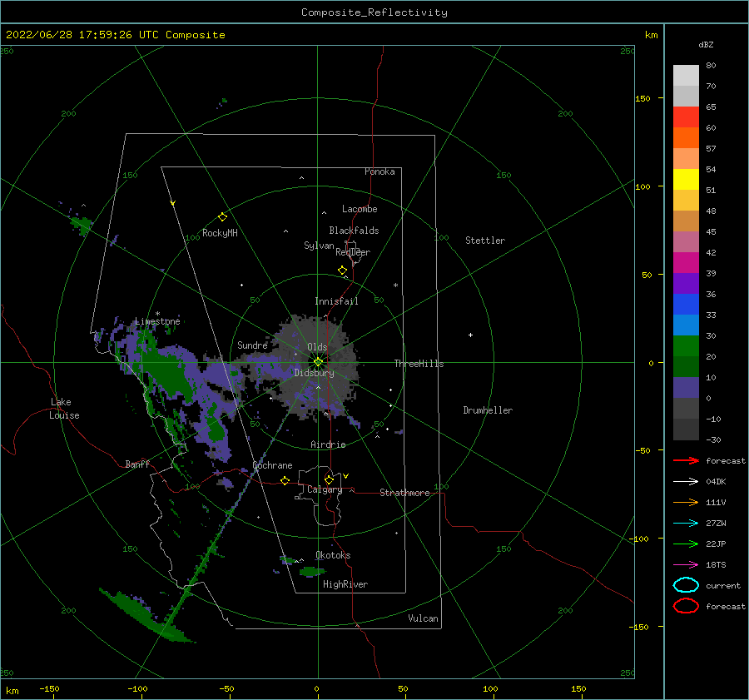Click the RedDeer city label
This screenshot has width=749, height=700.
pyautogui.click(x=353, y=252)
